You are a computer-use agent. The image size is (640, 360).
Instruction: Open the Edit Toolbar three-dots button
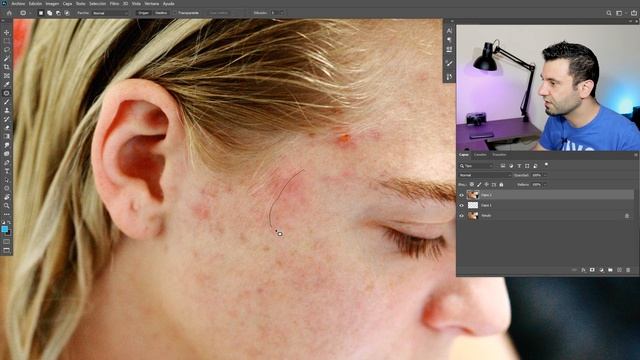[7, 214]
